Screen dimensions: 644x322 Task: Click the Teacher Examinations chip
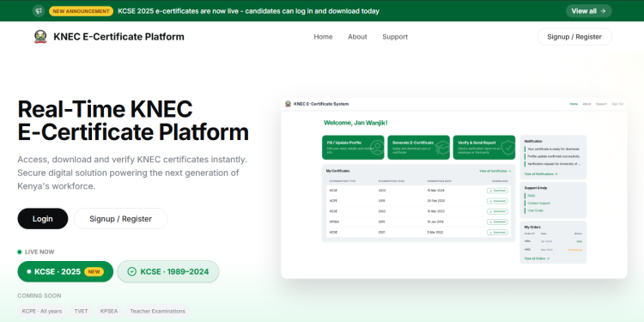[x=158, y=311]
